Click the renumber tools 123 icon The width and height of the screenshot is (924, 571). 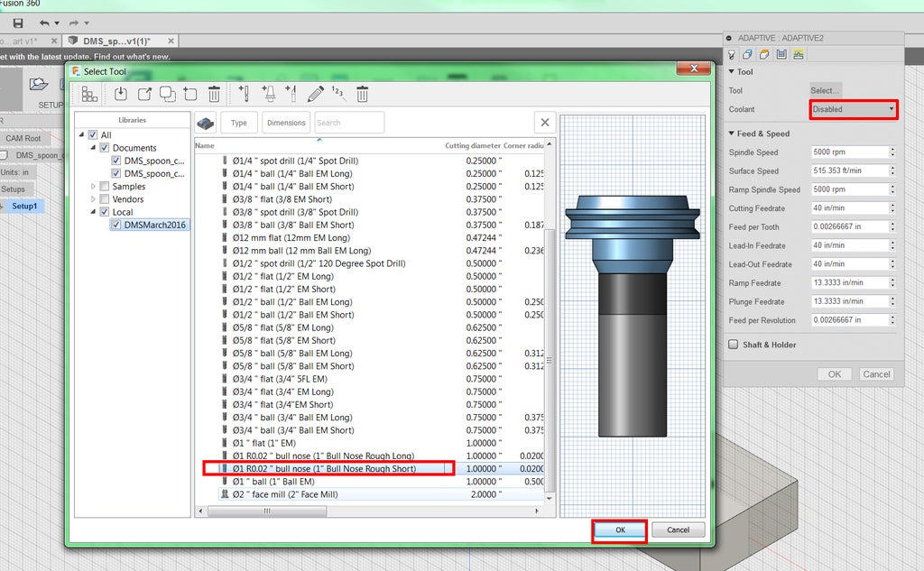[338, 94]
